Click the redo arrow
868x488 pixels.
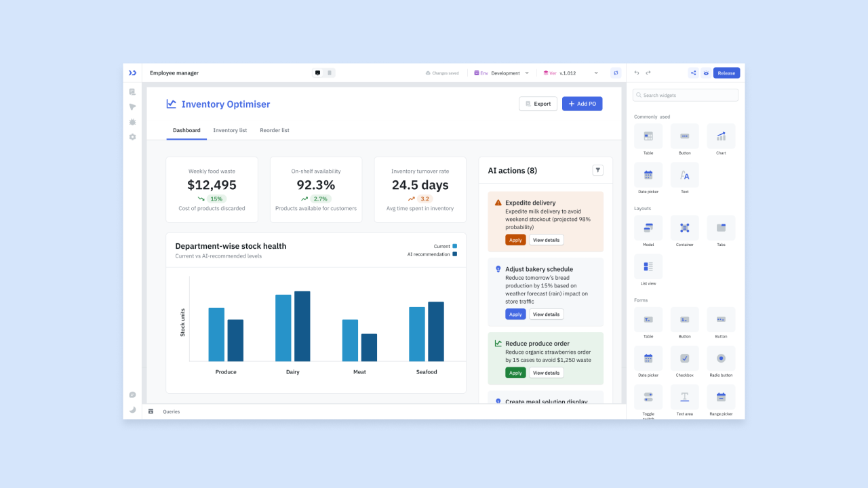click(648, 73)
